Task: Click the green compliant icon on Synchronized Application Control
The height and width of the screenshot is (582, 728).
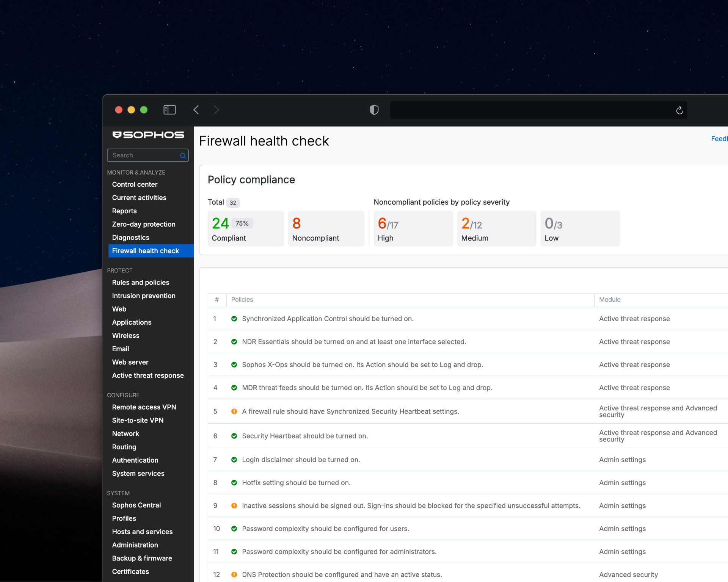Action: point(234,319)
